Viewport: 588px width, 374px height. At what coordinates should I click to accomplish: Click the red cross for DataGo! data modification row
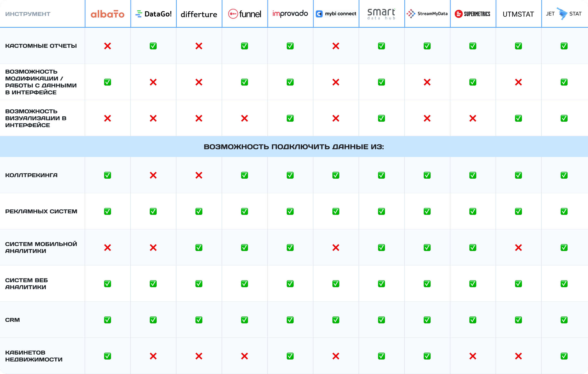pos(153,82)
